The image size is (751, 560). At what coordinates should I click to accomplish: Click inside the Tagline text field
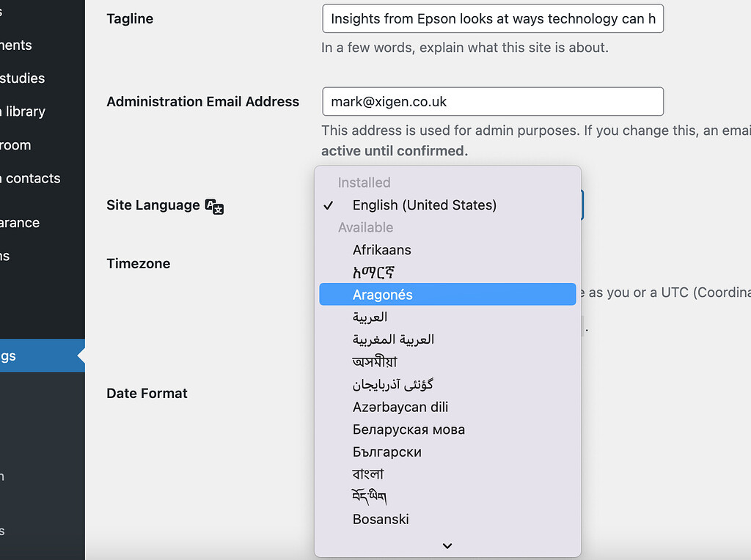493,18
